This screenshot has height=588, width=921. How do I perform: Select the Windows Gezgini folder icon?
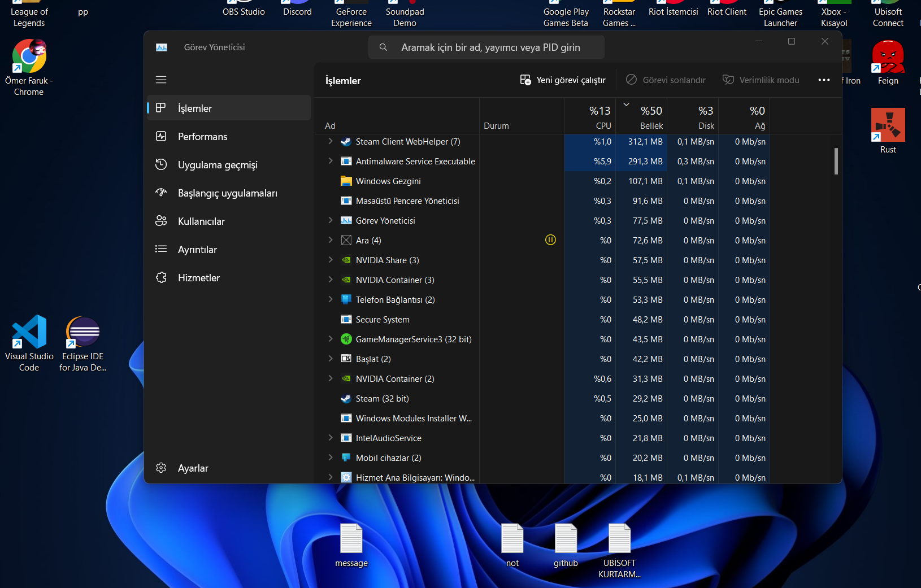point(346,181)
